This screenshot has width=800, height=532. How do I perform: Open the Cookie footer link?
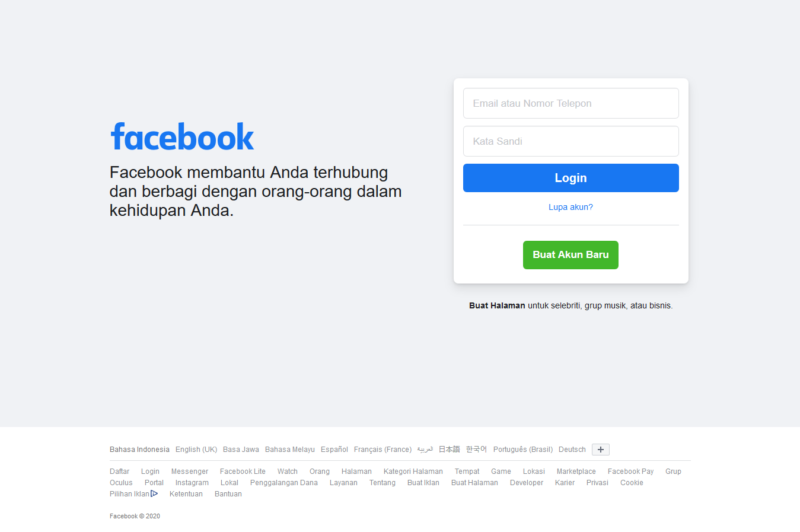pos(632,483)
